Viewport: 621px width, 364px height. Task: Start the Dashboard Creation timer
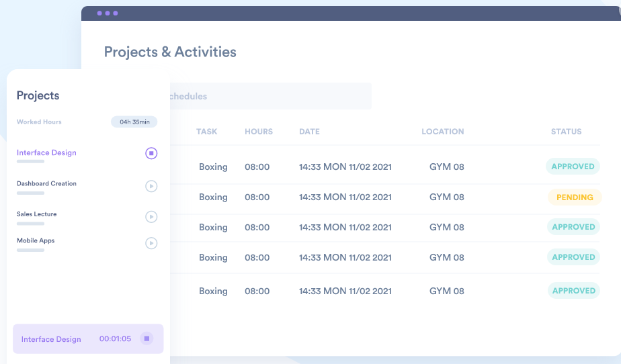(x=151, y=186)
